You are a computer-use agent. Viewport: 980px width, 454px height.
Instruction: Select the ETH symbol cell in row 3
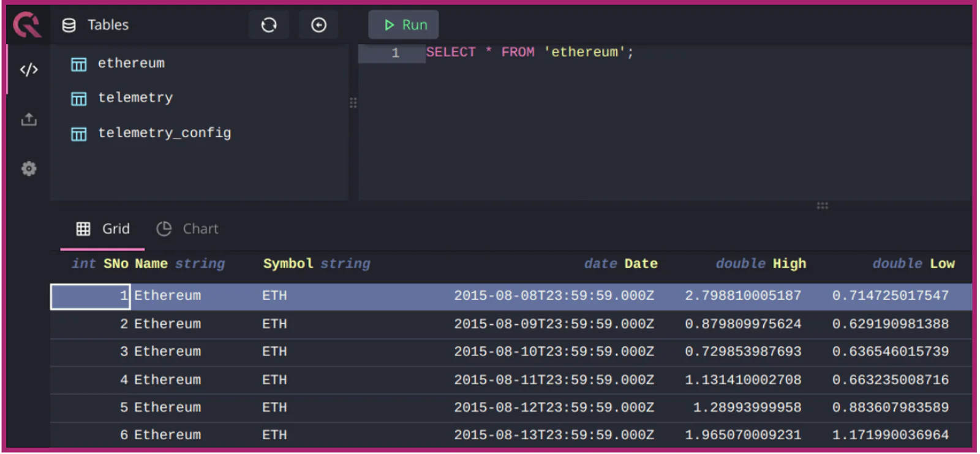click(274, 352)
